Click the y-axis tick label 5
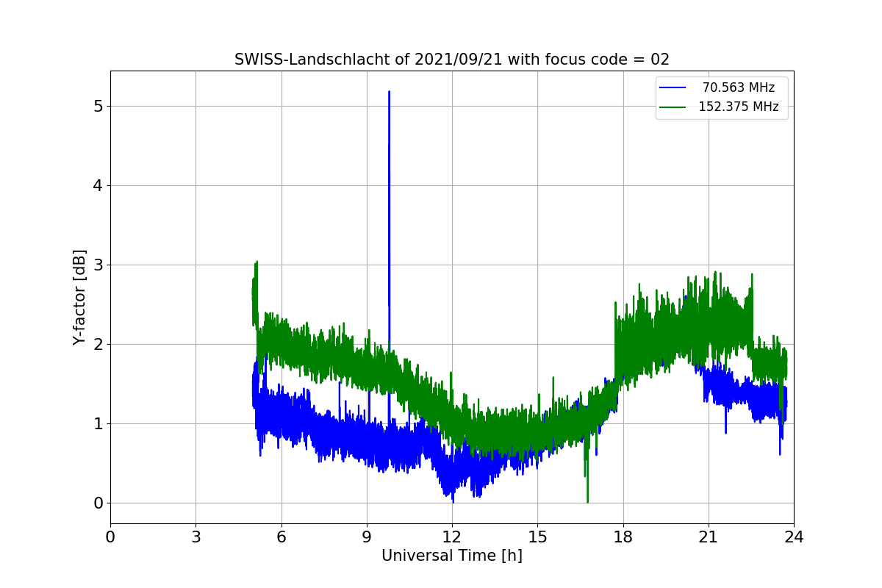This screenshot has width=882, height=588. tap(98, 106)
